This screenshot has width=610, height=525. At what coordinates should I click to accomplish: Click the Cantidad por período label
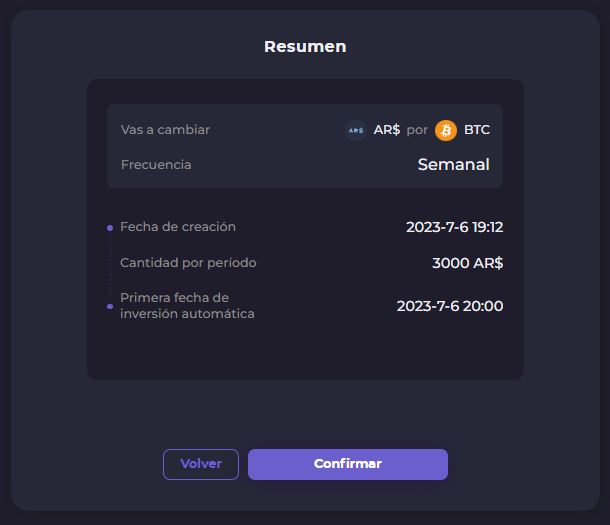point(188,263)
